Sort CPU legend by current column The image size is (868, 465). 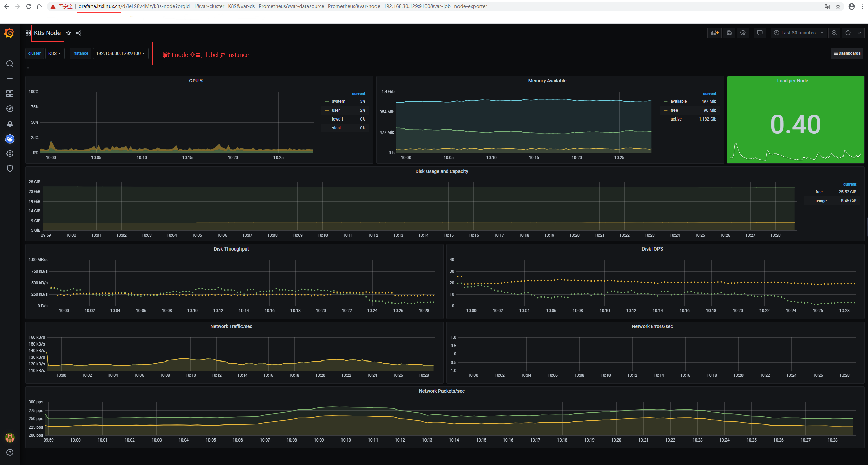point(358,94)
